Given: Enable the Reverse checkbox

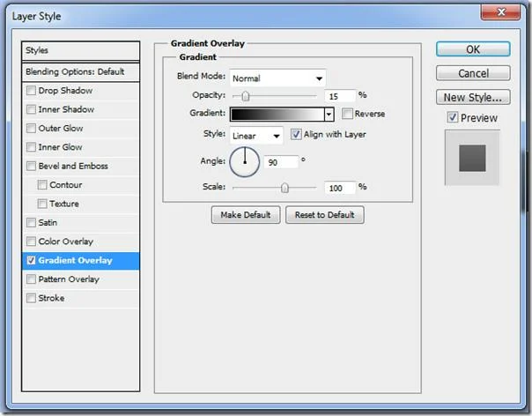Looking at the screenshot, I should [x=347, y=114].
